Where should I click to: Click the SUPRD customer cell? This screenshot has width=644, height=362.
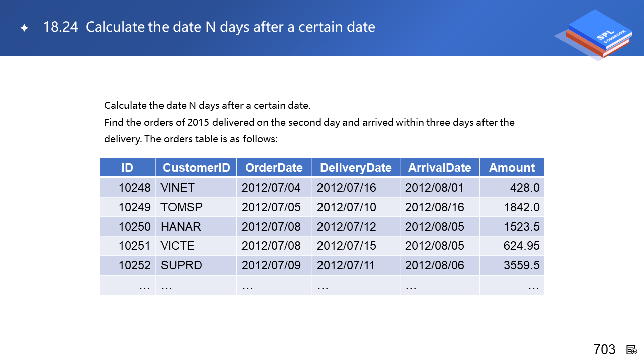tap(181, 265)
